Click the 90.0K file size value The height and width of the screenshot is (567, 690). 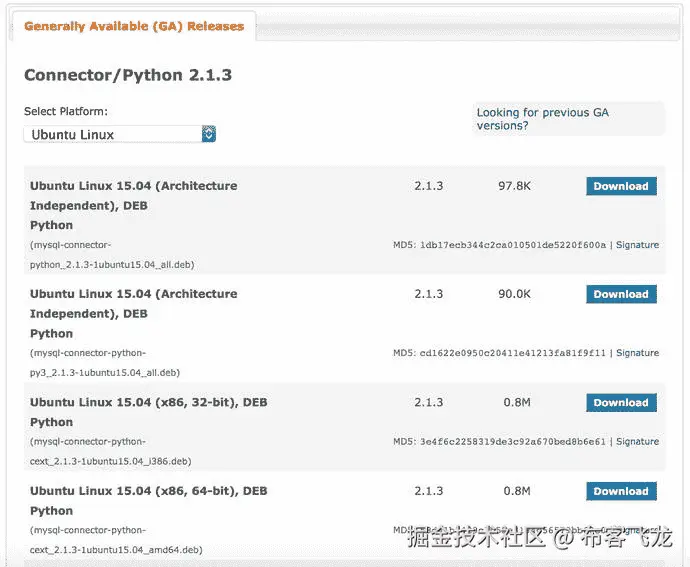click(x=514, y=294)
